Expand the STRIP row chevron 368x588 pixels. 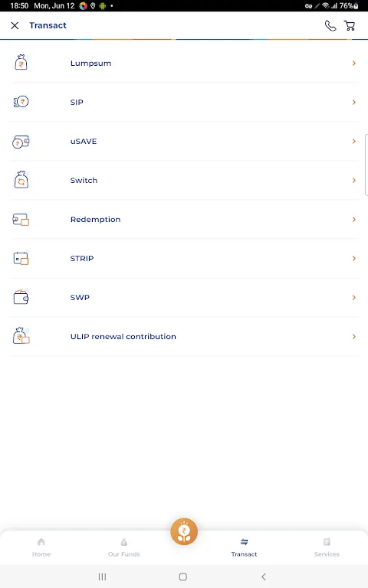[x=353, y=258]
